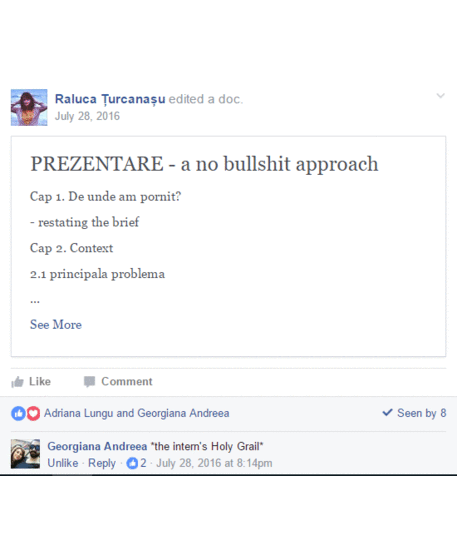Click Reply under Georgiana's comment
Image resolution: width=457 pixels, height=556 pixels.
[x=102, y=463]
